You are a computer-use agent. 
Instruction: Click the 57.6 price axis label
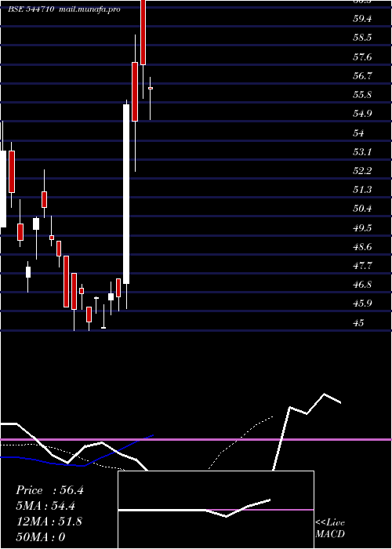pos(362,56)
